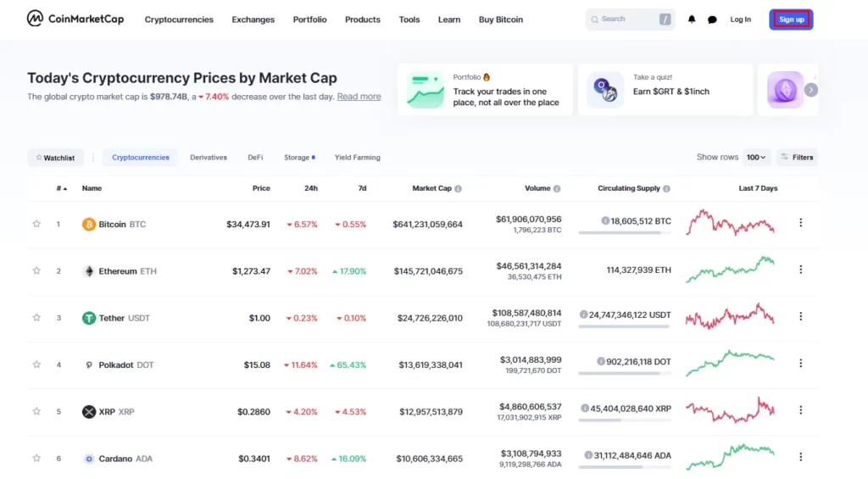Open the Filters panel

click(x=797, y=157)
